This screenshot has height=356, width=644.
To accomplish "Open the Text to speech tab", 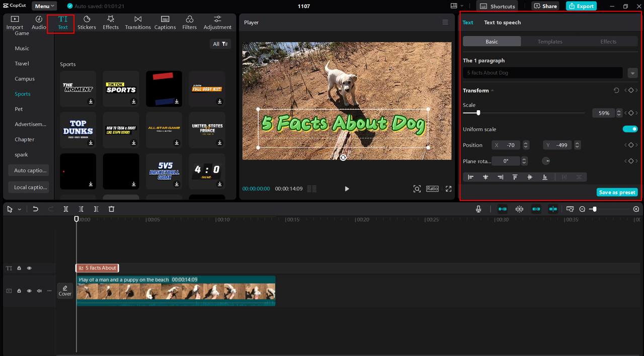I will click(502, 22).
